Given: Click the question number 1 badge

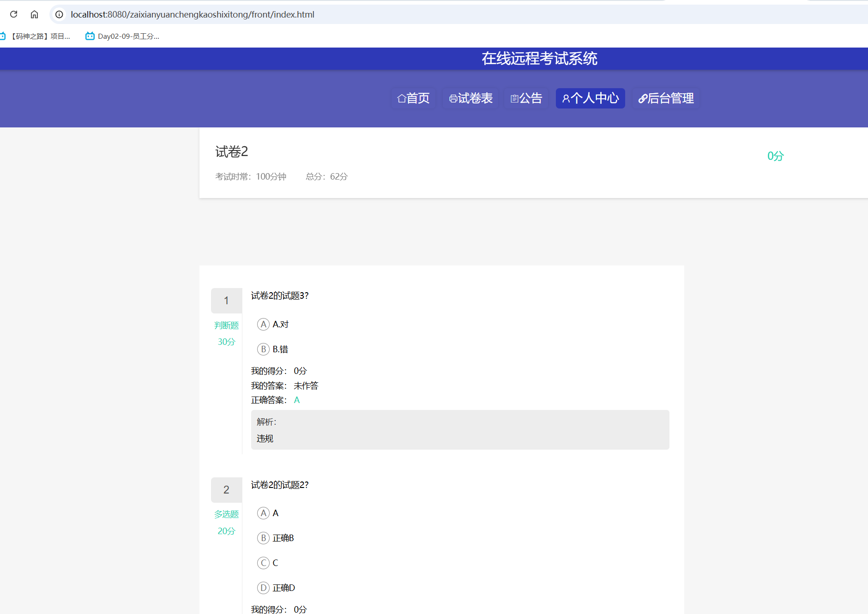Looking at the screenshot, I should (x=226, y=301).
